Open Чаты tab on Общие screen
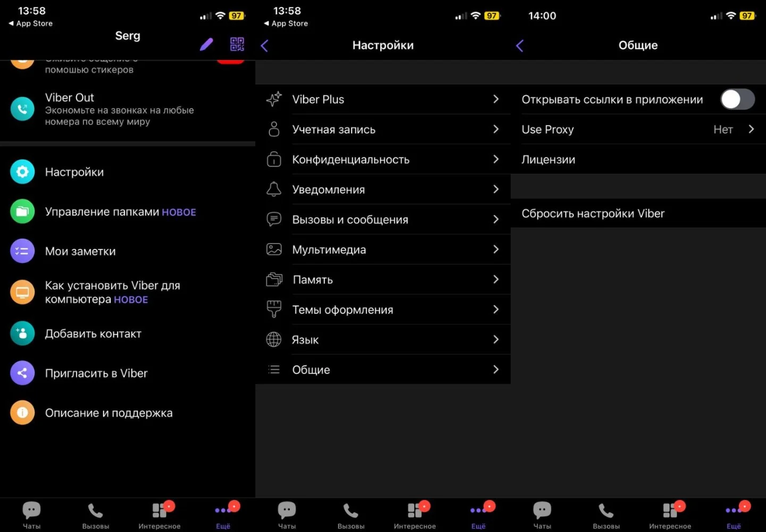Viewport: 766px width, 532px height. 542,515
